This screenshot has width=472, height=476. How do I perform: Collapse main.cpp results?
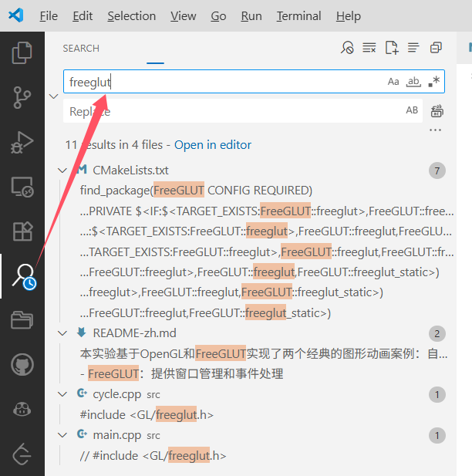(62, 435)
